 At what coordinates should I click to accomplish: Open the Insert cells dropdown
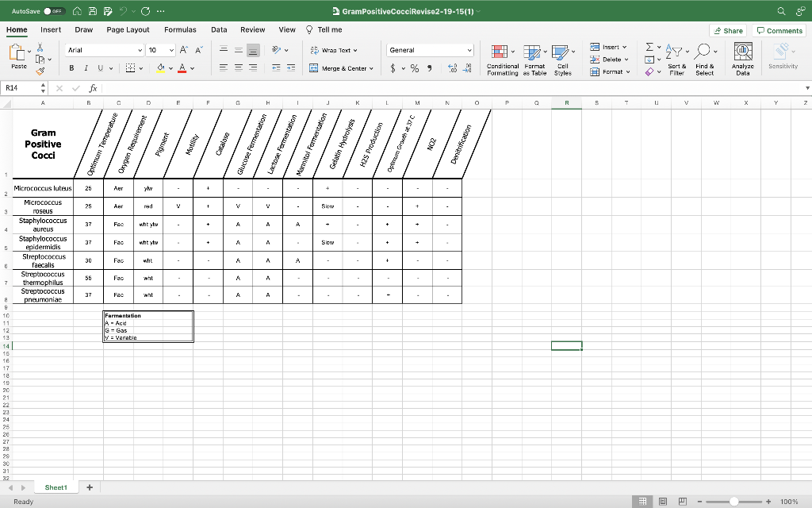tap(608, 47)
